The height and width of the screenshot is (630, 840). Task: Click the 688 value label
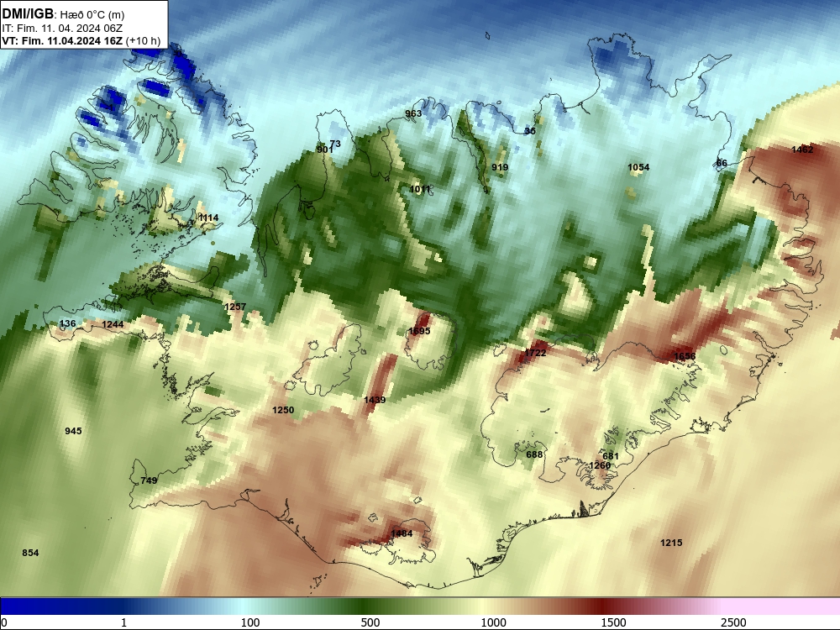pyautogui.click(x=534, y=454)
